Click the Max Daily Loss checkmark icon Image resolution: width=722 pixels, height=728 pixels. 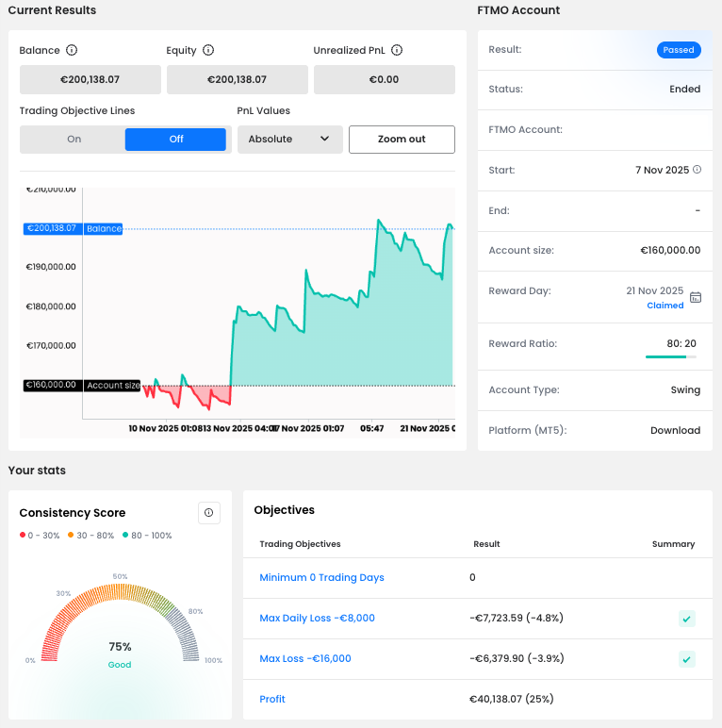[687, 619]
